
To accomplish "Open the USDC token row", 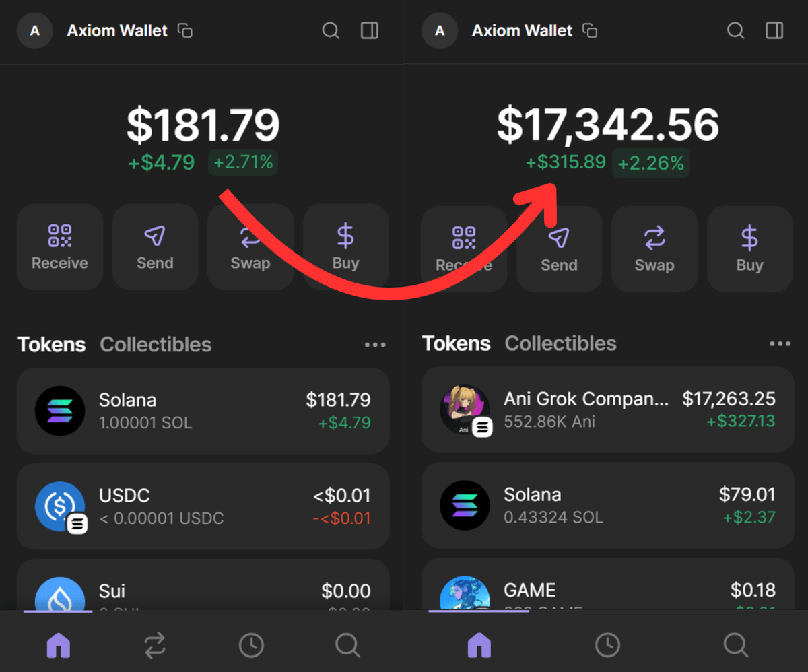I will (x=203, y=506).
